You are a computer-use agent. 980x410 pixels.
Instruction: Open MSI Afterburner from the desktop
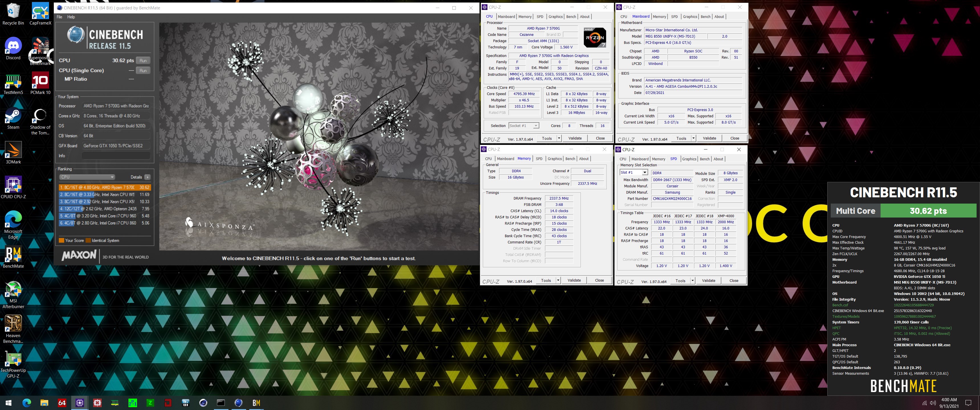(x=13, y=295)
